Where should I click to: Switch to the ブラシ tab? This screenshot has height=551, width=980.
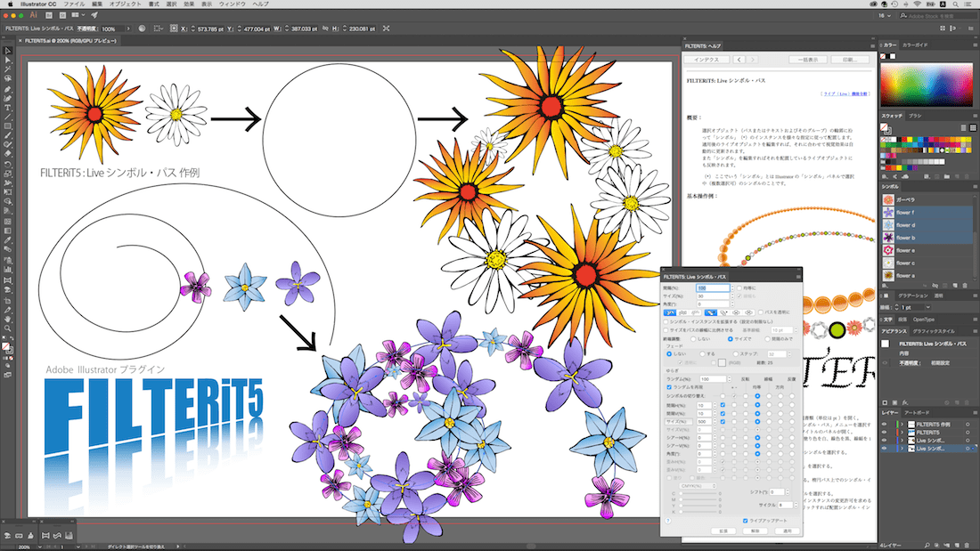[x=915, y=117]
